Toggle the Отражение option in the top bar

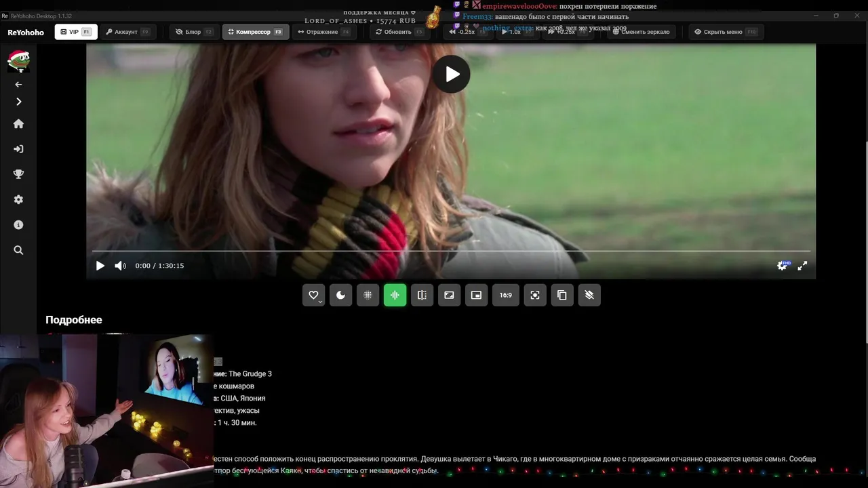click(x=323, y=32)
